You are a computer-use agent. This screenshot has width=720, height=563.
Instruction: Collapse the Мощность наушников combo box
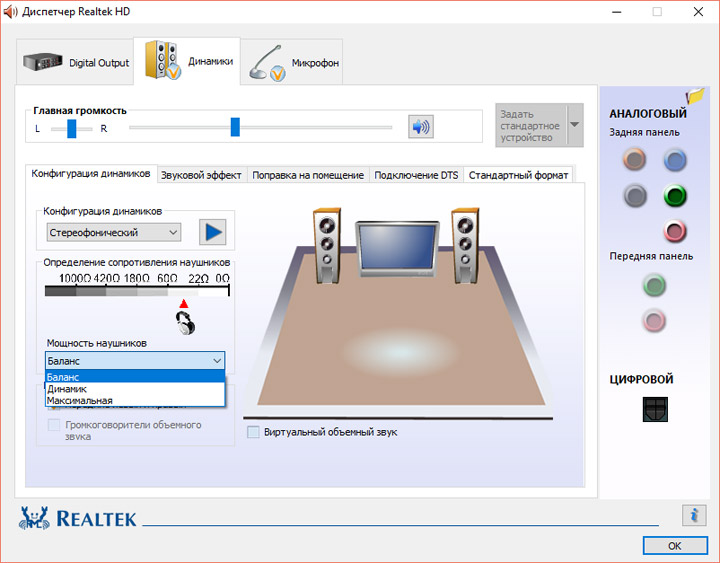click(135, 361)
